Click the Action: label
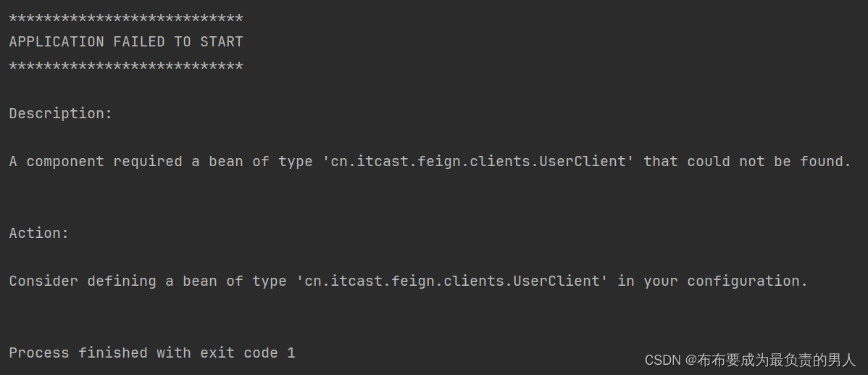This screenshot has height=375, width=868. click(39, 234)
